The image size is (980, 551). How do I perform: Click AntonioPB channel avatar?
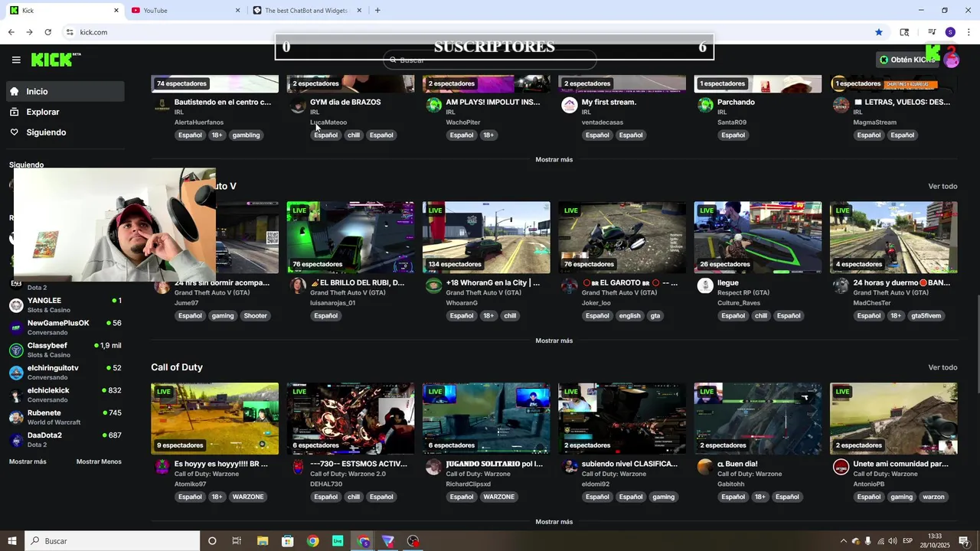pos(841,467)
